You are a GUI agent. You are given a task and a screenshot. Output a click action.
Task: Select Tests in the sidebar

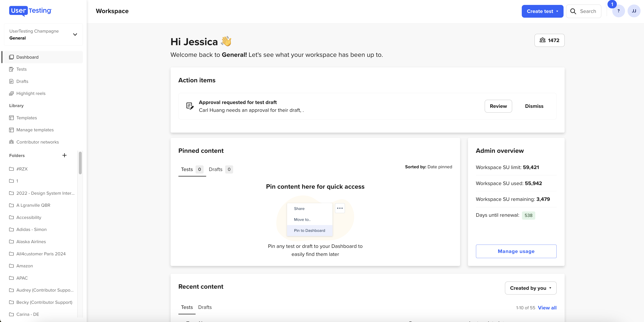pyautogui.click(x=22, y=69)
